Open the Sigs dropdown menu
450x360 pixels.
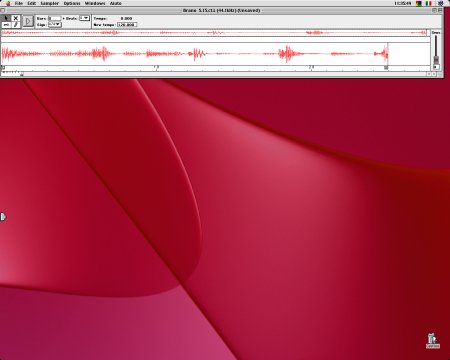point(55,25)
